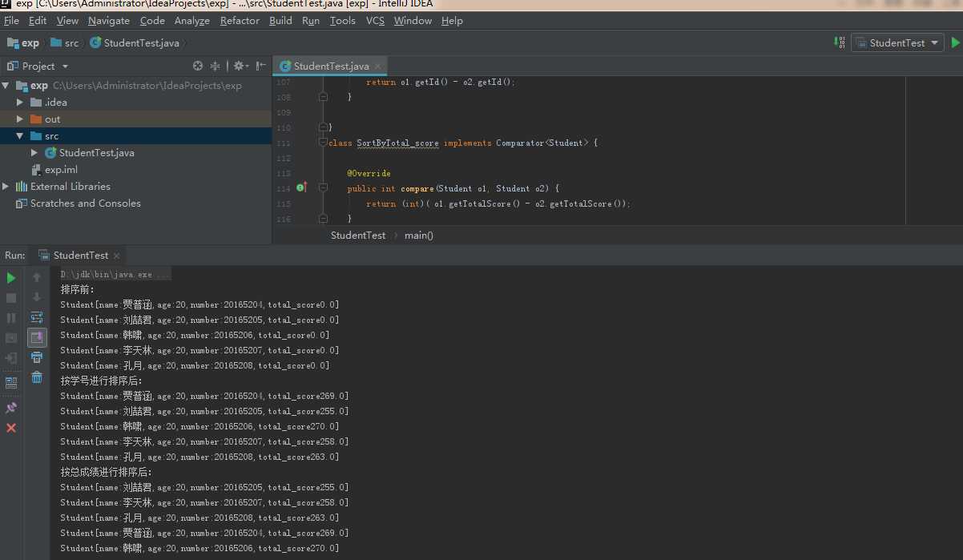Clear console with the trash icon
The height and width of the screenshot is (560, 963).
point(37,377)
